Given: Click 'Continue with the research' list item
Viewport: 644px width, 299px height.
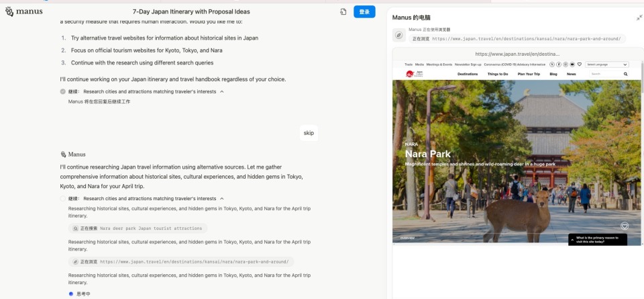Looking at the screenshot, I should pyautogui.click(x=142, y=63).
